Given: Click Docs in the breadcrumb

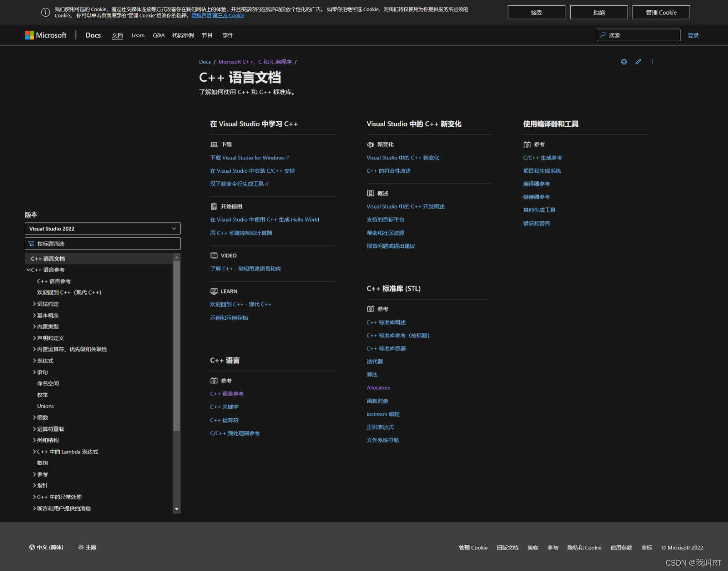Looking at the screenshot, I should tap(205, 62).
